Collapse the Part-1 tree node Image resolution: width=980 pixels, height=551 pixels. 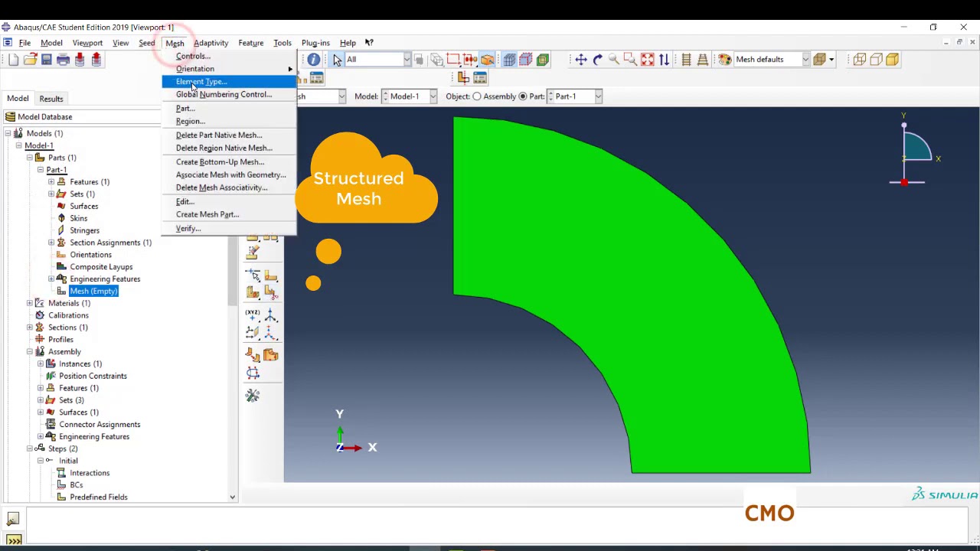[x=41, y=170]
